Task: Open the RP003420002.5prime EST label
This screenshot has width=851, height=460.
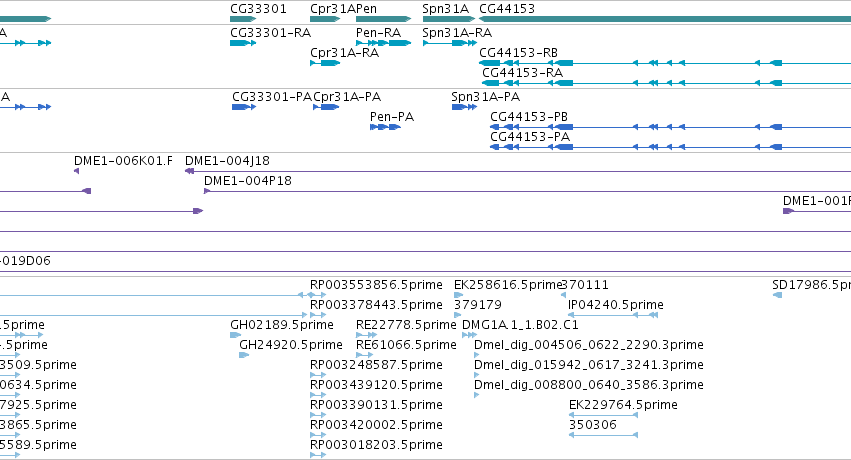Action: tap(376, 425)
